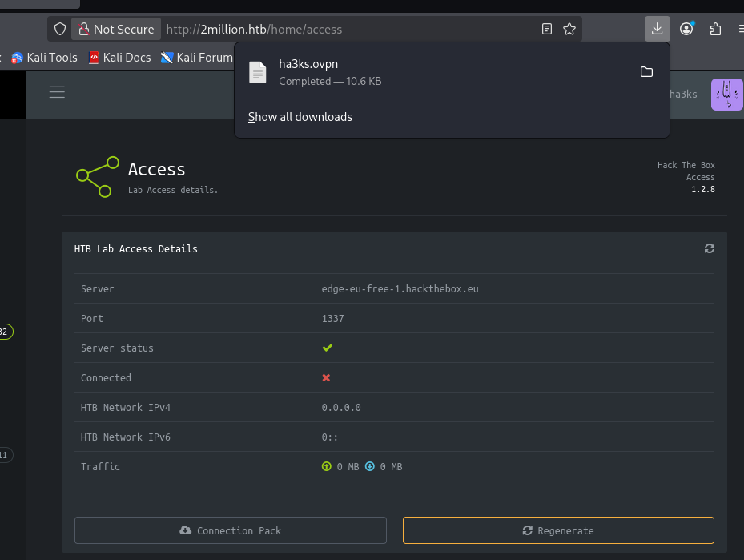
Task: Click the Access page heading
Action: 157,169
